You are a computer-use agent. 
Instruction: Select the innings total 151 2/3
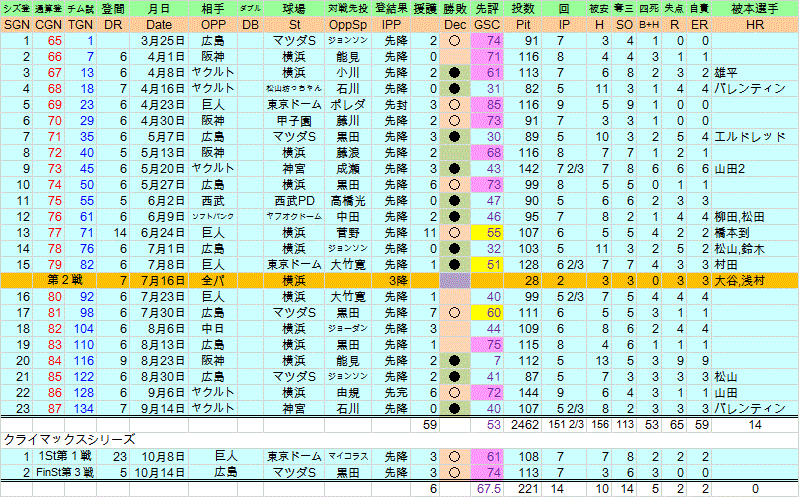coord(566,425)
